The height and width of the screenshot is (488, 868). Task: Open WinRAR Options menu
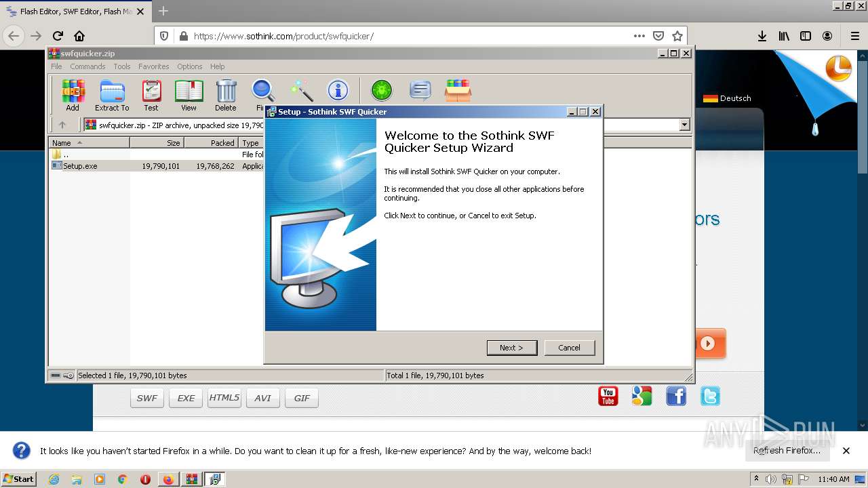[x=190, y=66]
